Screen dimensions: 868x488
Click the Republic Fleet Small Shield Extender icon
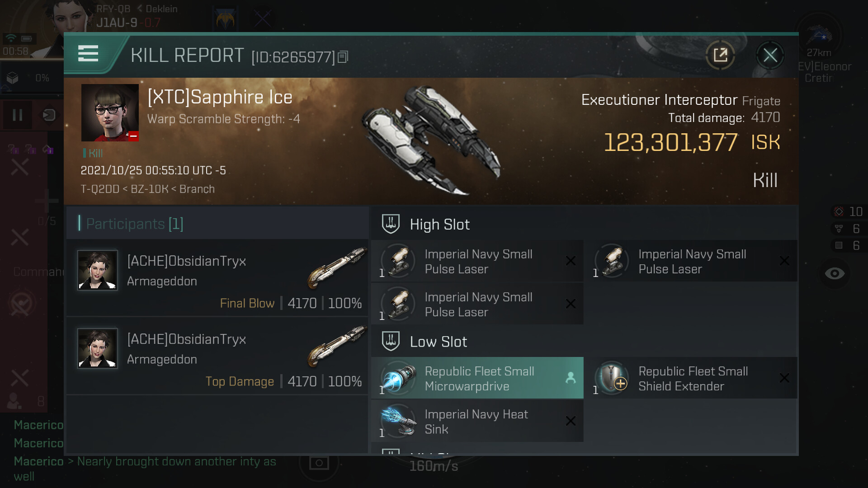point(612,378)
